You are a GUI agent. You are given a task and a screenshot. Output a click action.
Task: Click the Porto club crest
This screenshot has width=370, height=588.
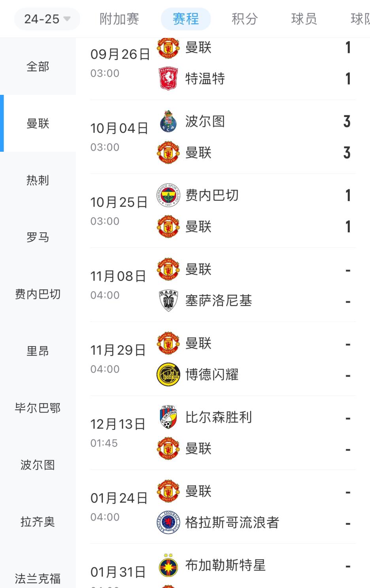coord(168,121)
